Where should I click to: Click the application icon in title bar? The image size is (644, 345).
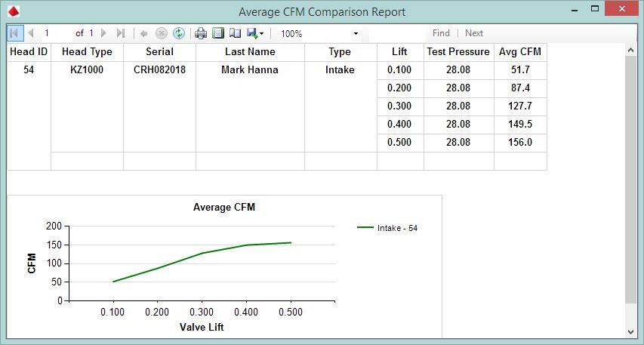[13, 11]
